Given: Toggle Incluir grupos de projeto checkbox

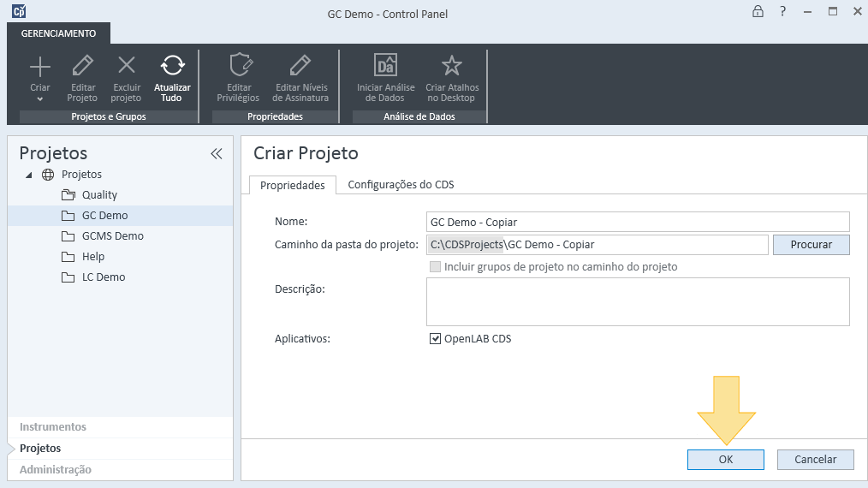Looking at the screenshot, I should [435, 266].
